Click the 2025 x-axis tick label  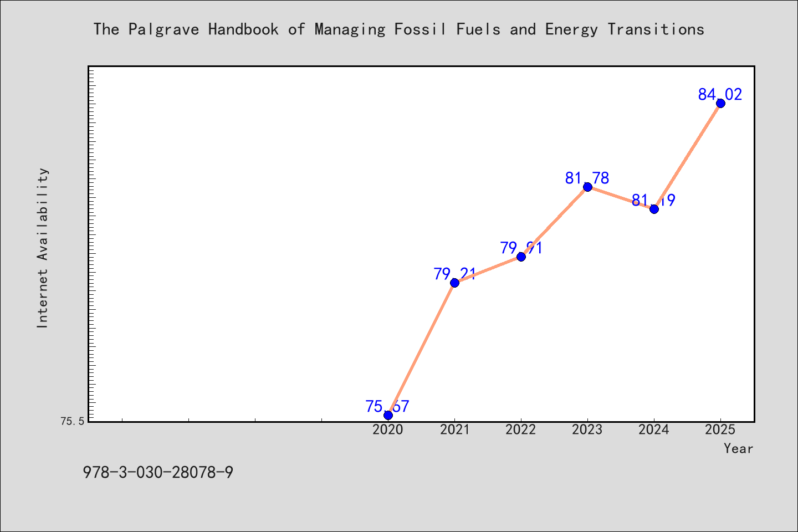720,429
